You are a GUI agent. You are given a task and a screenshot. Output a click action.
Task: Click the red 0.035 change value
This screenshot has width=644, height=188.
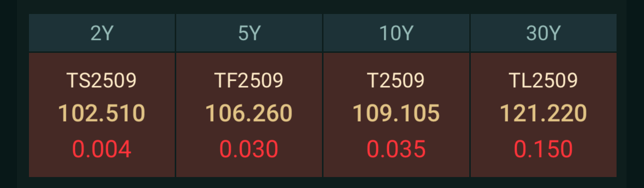click(396, 149)
